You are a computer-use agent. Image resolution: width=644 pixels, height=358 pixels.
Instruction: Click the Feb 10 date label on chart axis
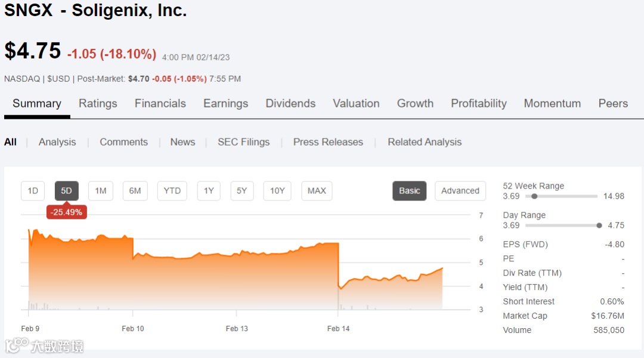pyautogui.click(x=132, y=329)
